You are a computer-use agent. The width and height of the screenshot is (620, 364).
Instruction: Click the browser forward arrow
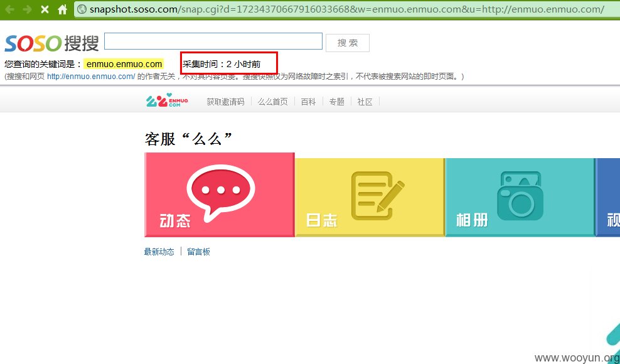click(27, 9)
